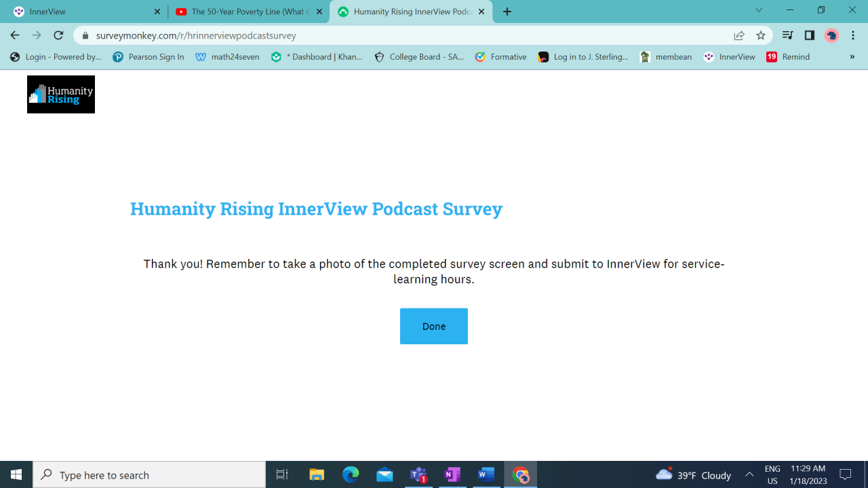Reload the survey page
Screen dimensions: 868x488
pyautogui.click(x=58, y=35)
